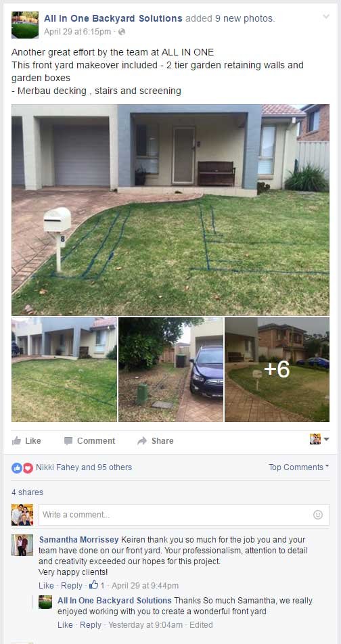Click the Comment speech bubble icon

click(68, 441)
